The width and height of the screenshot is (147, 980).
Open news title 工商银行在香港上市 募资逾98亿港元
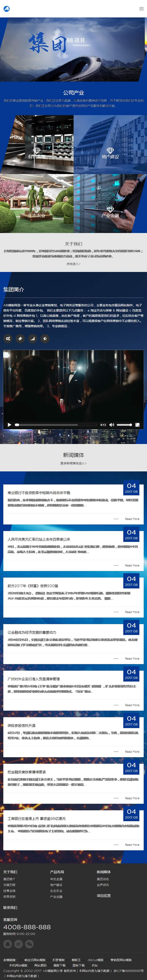coord(37,818)
